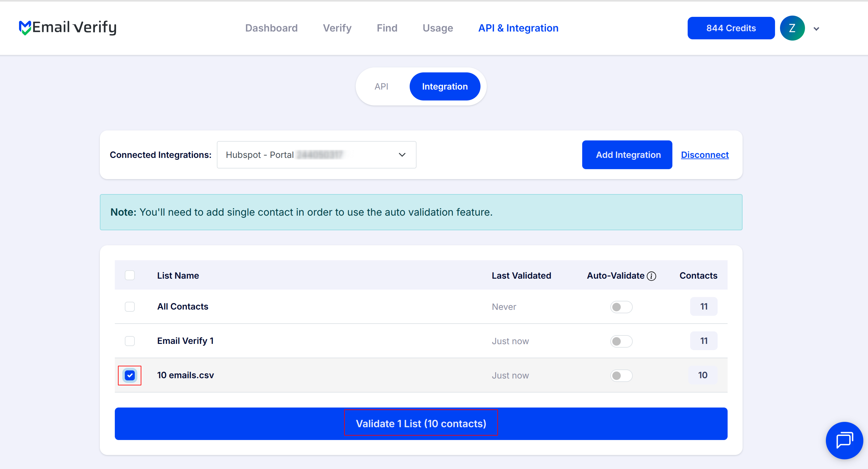Go to the Dashboard page
The image size is (868, 469).
[271, 28]
